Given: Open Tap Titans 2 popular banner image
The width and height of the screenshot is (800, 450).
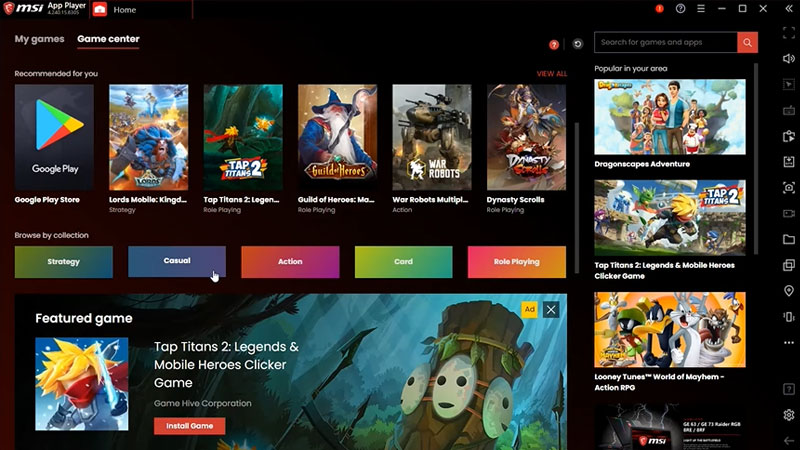Looking at the screenshot, I should tap(669, 217).
